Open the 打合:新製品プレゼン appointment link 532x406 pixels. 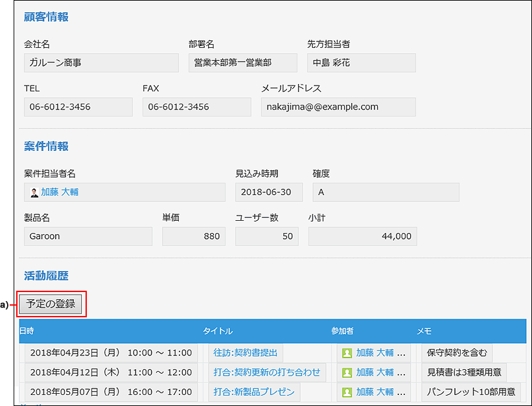click(253, 392)
